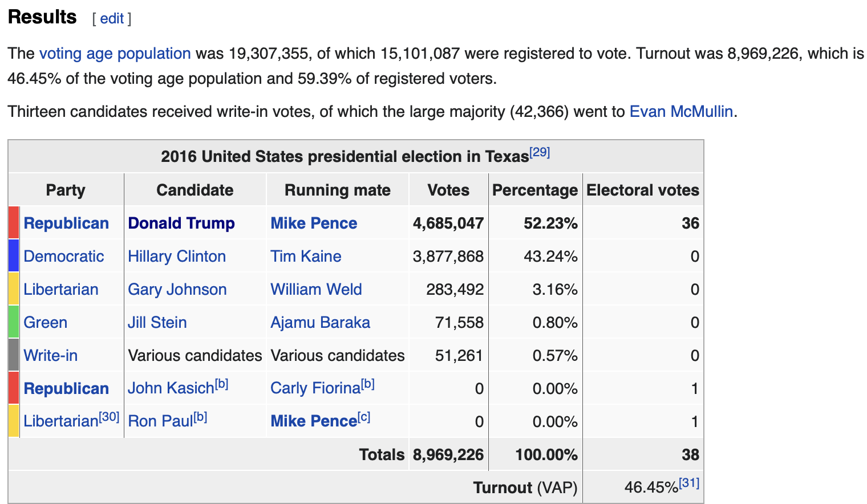Click footnote c next to Mike Pence
The height and width of the screenshot is (504, 867).
pos(364,417)
